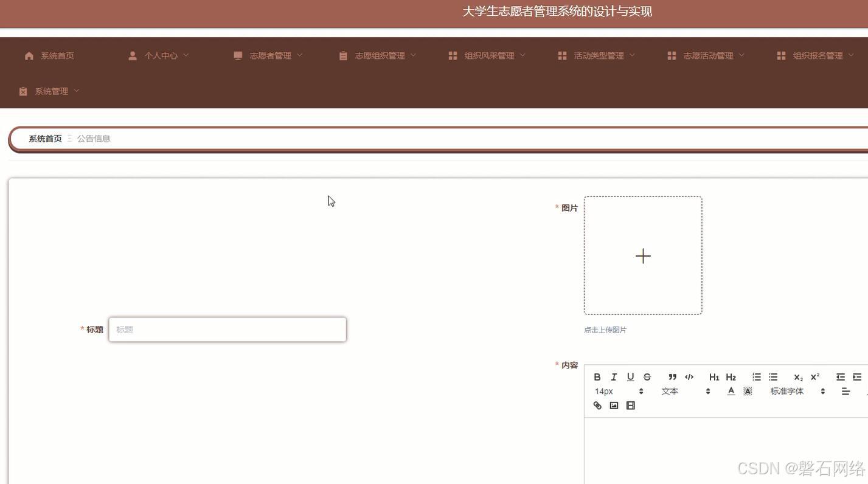
Task: Open the font color picker
Action: tap(731, 391)
